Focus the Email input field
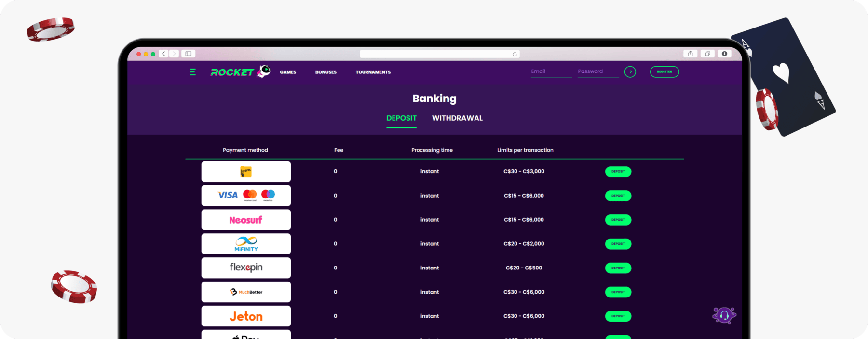Screen dimensions: 868x339 [551, 71]
